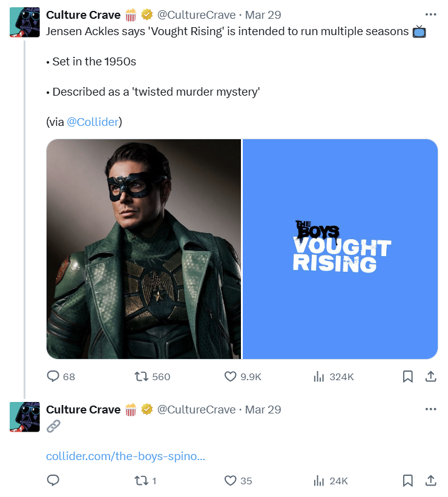Open the @Collider mention link
448x497 pixels.
click(x=93, y=122)
